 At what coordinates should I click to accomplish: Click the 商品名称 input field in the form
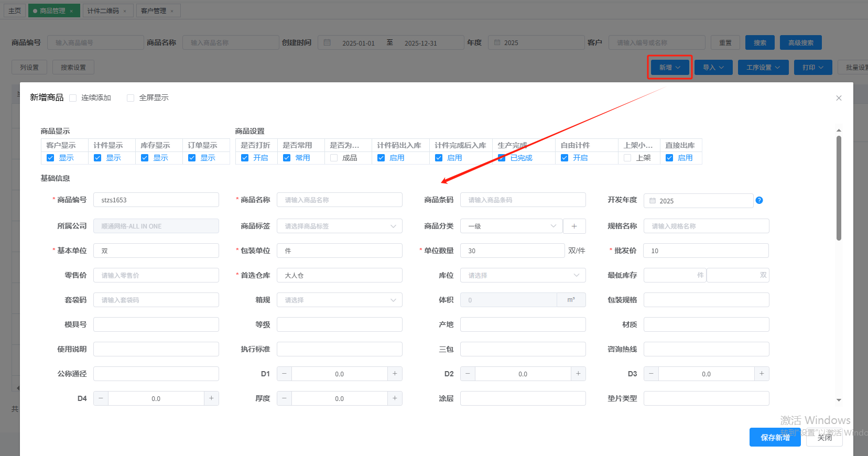pos(339,200)
